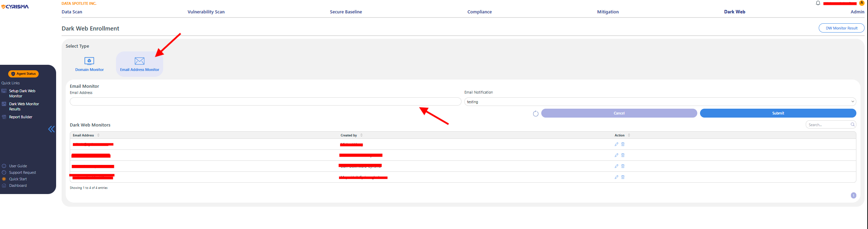Open the notifications bell
Viewport: 868px width, 229px height.
click(818, 3)
